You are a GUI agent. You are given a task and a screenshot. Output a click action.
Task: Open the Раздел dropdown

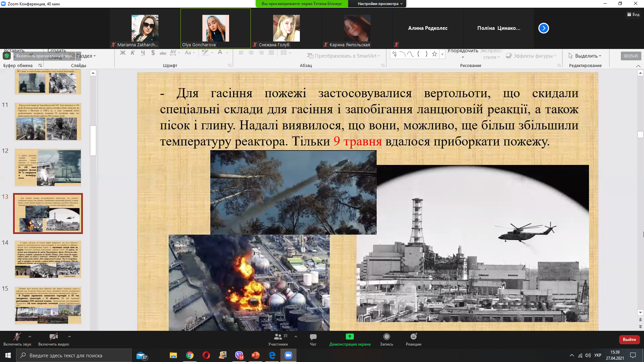click(86, 56)
